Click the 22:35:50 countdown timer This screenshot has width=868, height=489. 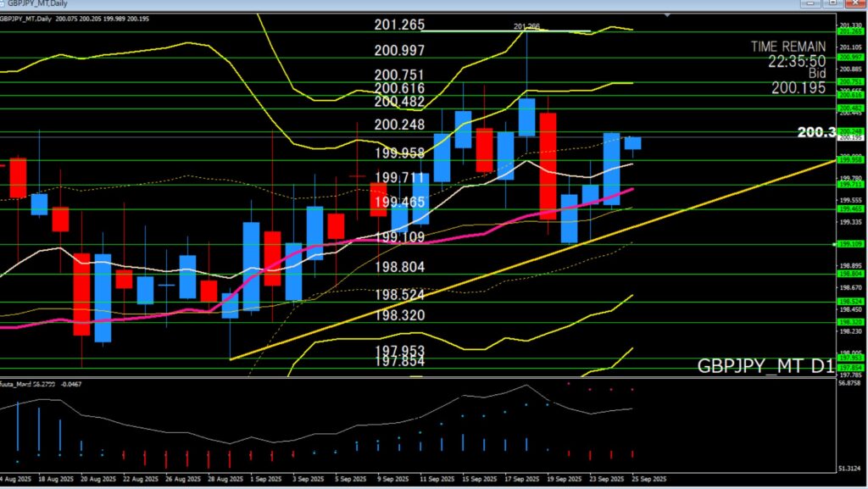click(x=798, y=61)
